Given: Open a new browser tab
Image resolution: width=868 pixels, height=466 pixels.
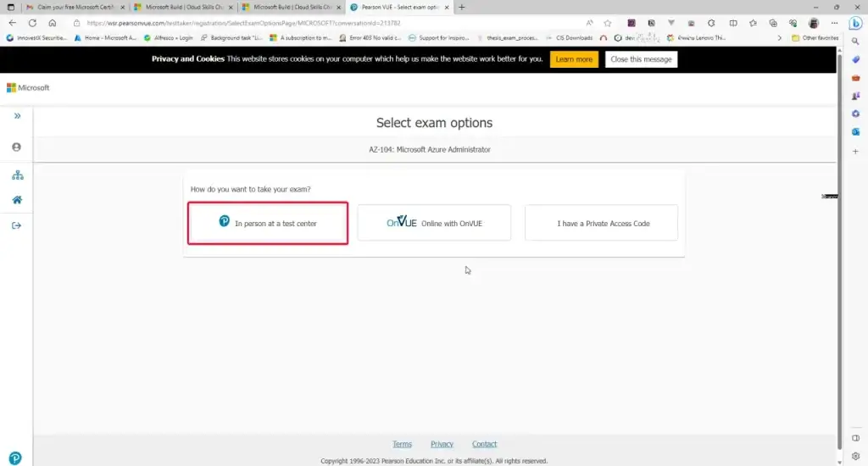Looking at the screenshot, I should [x=462, y=7].
